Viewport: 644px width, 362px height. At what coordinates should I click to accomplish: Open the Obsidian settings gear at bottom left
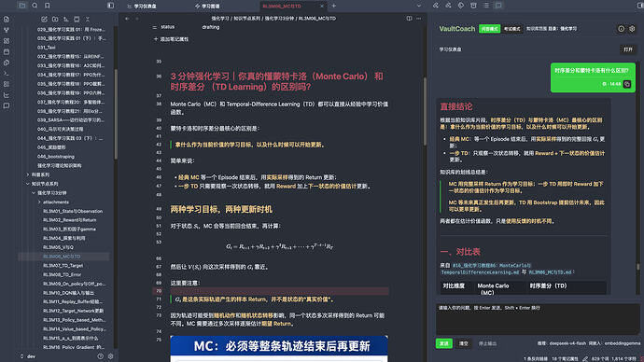(x=110, y=356)
